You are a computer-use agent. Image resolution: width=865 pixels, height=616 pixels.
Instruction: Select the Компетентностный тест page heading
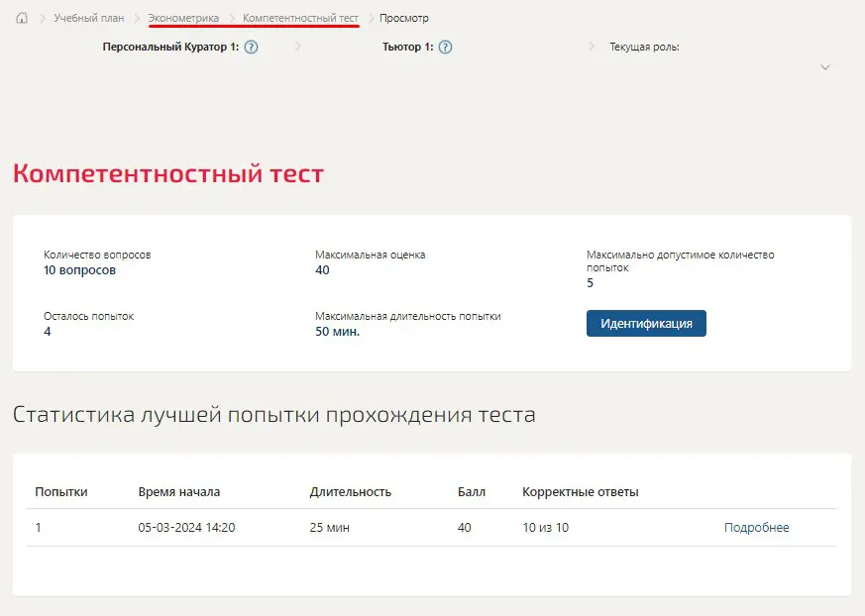tap(168, 173)
